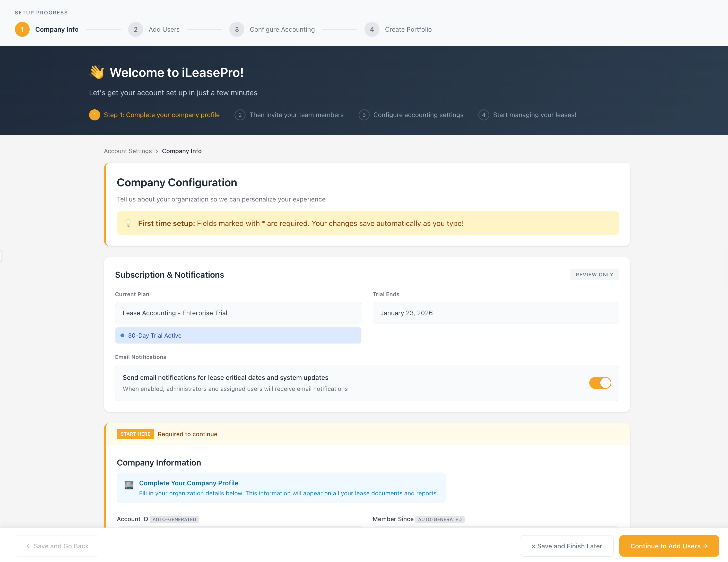Select Account Settings in the breadcrumb
Image resolution: width=728 pixels, height=562 pixels.
(x=128, y=151)
